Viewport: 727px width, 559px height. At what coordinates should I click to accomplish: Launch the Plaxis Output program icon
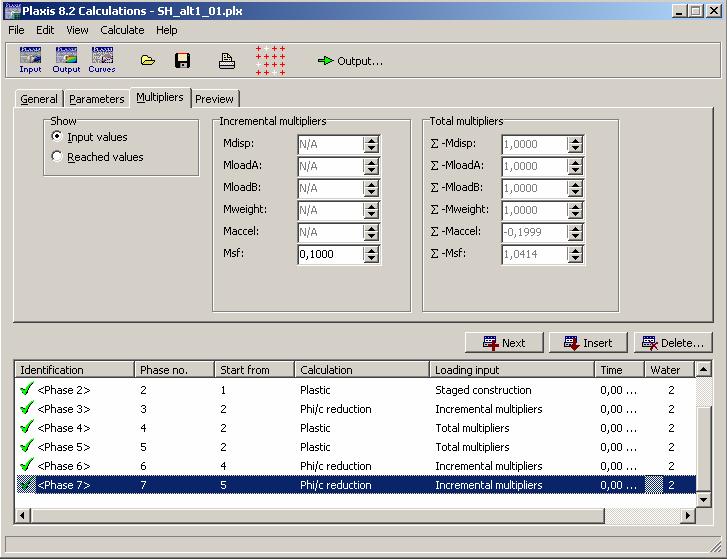(66, 60)
